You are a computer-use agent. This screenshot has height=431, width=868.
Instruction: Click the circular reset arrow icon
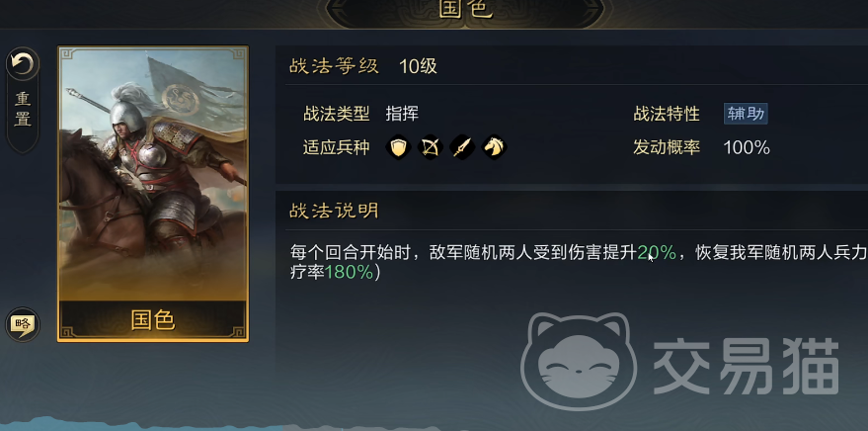pos(23,64)
